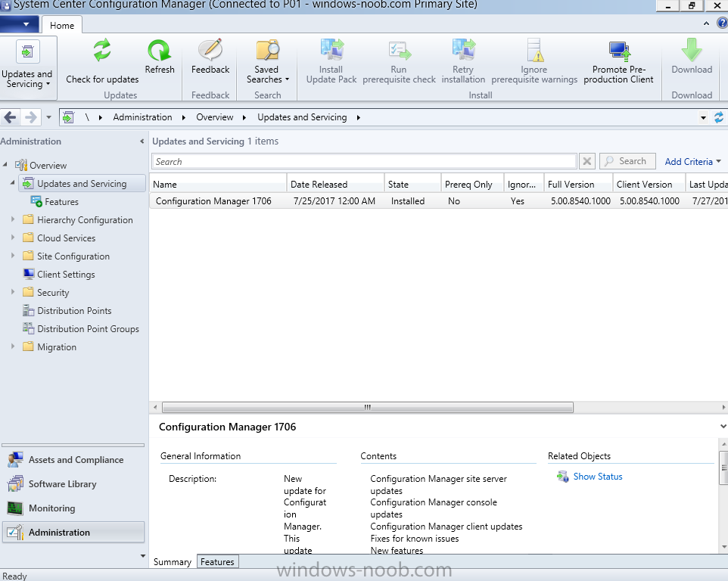728x581 pixels.
Task: Click the details pane vertical scrollbar thumb
Action: pyautogui.click(x=723, y=468)
